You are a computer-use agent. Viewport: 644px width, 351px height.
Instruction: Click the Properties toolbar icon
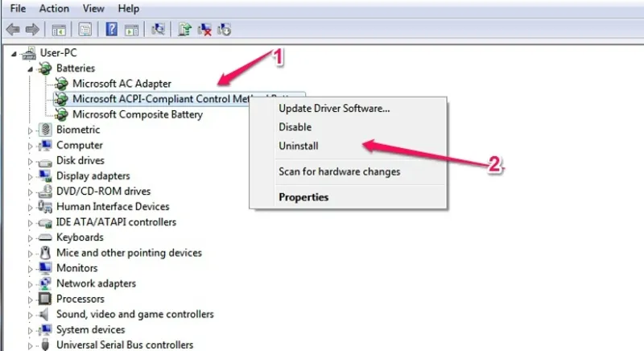point(83,30)
